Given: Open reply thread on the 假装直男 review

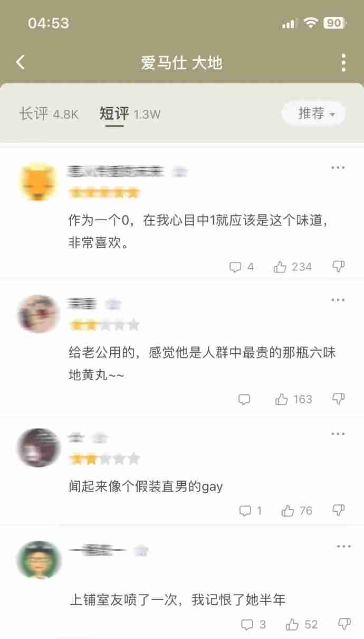Looking at the screenshot, I should pos(250,511).
